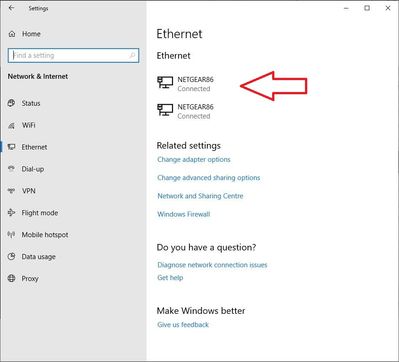Click the Find a setting search box
This screenshot has height=362, width=399.
73,56
